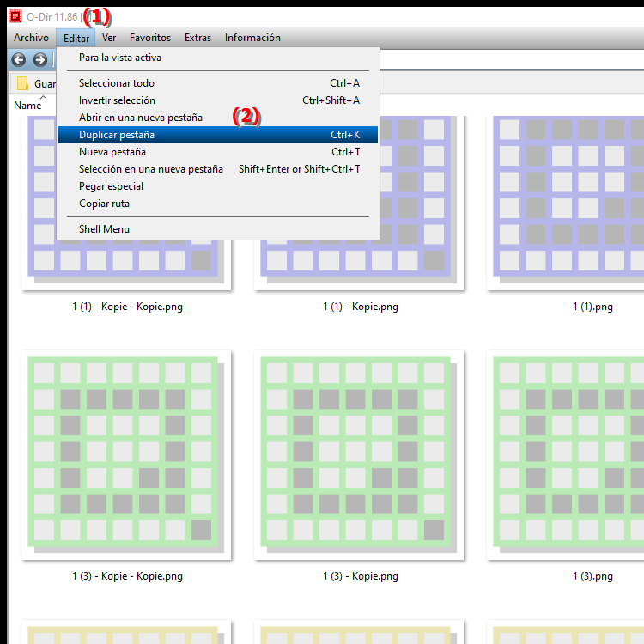
Task: Select Copiar ruta from the menu
Action: point(218,204)
